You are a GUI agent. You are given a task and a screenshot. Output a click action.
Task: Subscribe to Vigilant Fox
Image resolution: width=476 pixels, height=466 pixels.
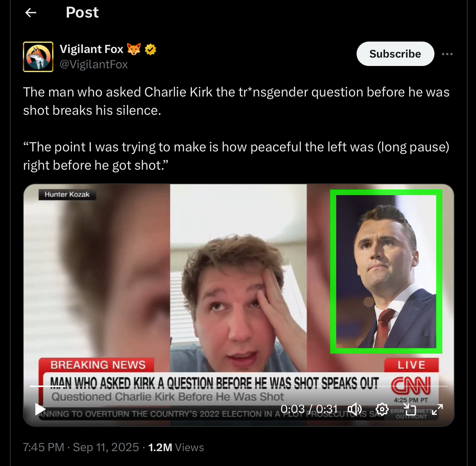coord(395,54)
